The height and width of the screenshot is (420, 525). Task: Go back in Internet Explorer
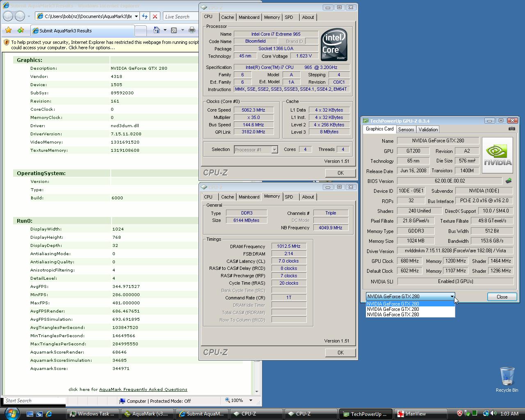[x=8, y=16]
